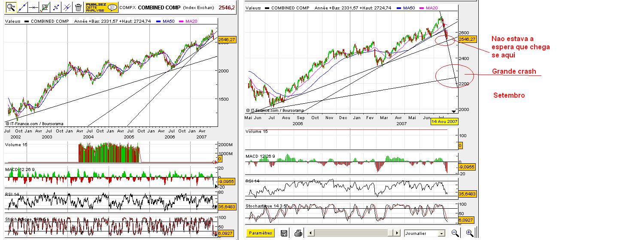Click the Volume 15 label on left chart
This screenshot has height=240, width=644.
pos(17,145)
